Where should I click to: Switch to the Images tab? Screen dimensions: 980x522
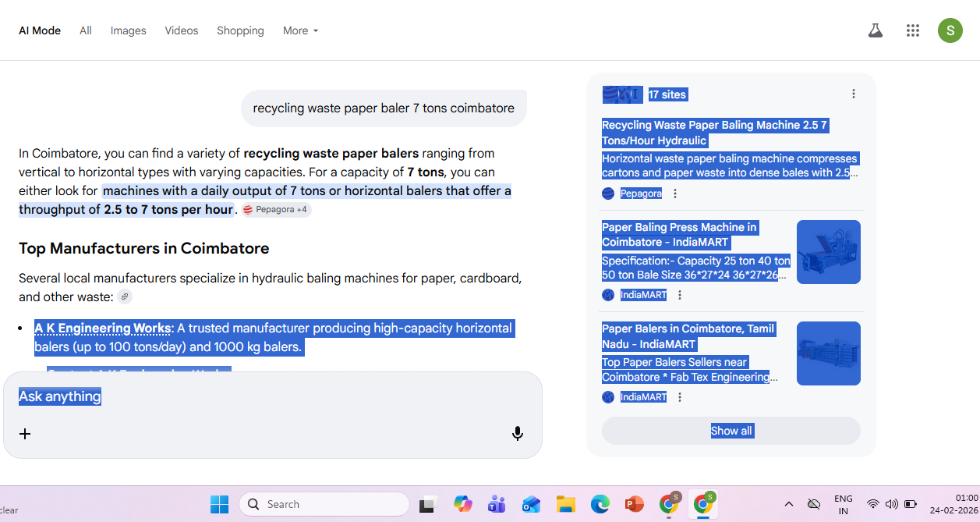click(x=129, y=30)
